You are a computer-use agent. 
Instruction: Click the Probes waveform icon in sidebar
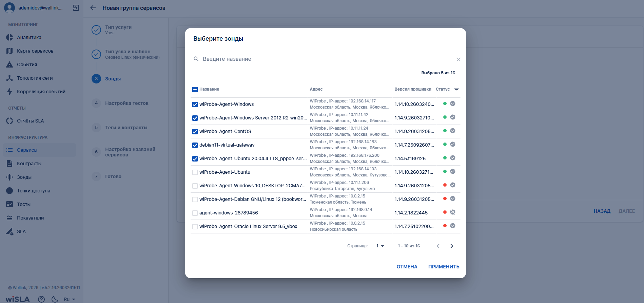click(9, 177)
